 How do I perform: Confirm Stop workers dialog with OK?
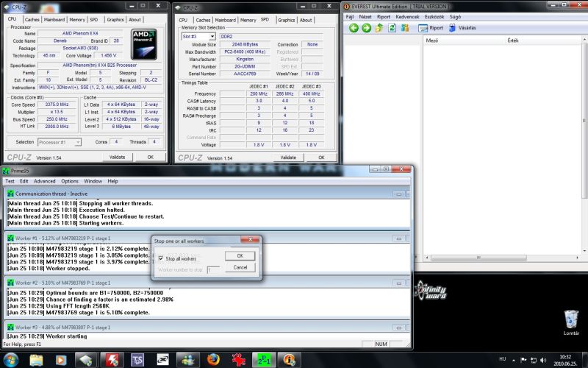pyautogui.click(x=240, y=255)
